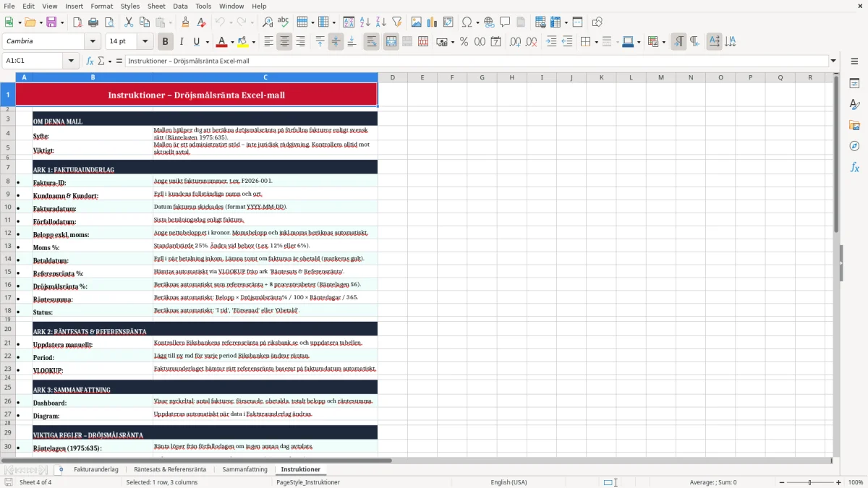The width and height of the screenshot is (868, 488).
Task: Toggle center horizontal alignment
Action: [284, 42]
